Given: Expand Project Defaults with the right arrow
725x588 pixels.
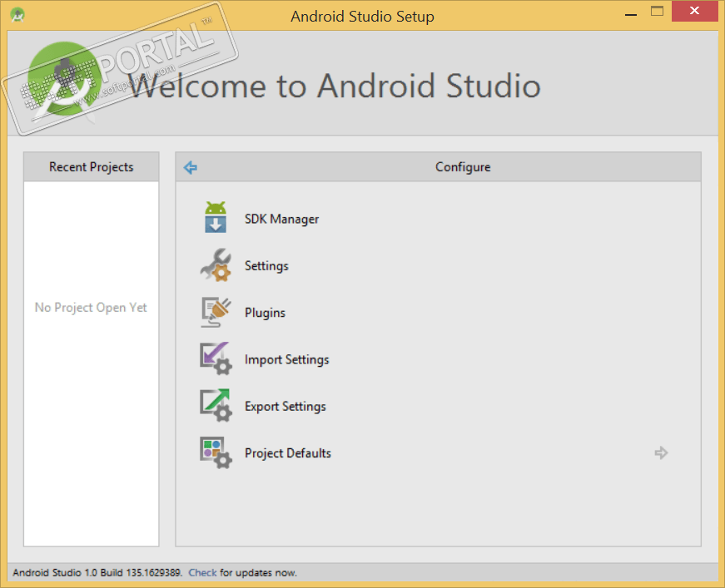Looking at the screenshot, I should click(x=661, y=452).
